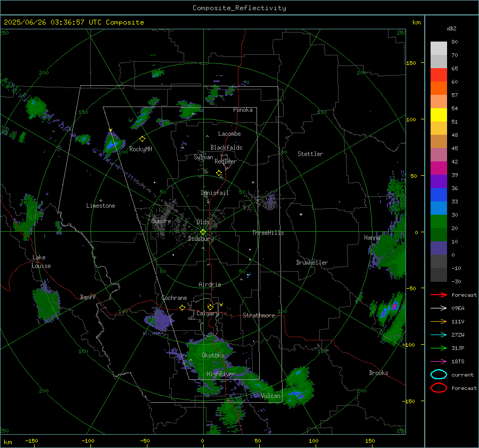Click the Strathmore city label
This screenshot has height=448, width=479.
pos(259,315)
